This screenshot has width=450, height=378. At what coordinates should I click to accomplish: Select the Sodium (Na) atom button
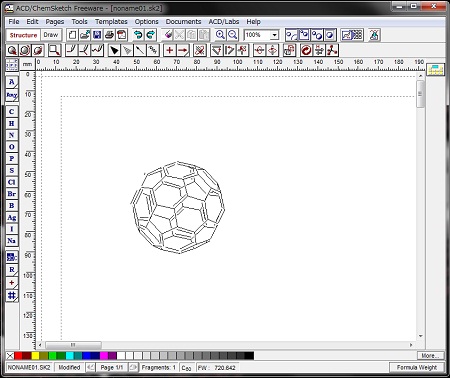pos(12,241)
